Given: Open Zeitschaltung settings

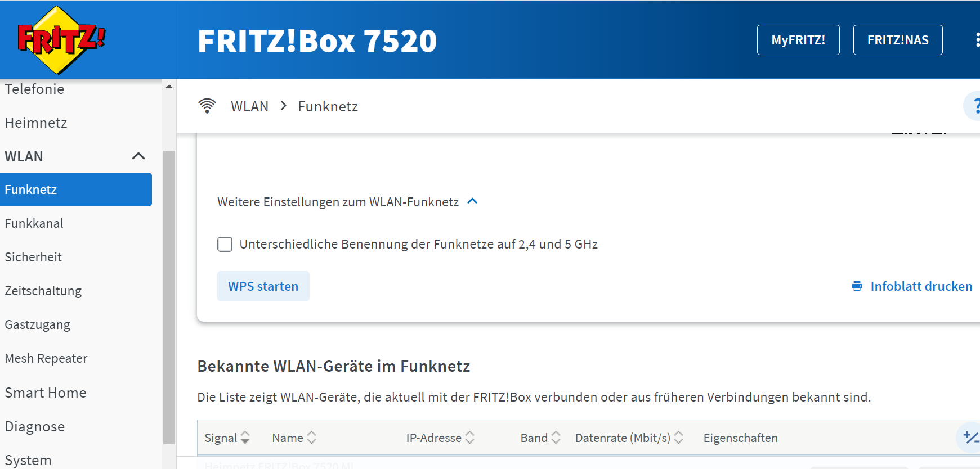Looking at the screenshot, I should click(x=43, y=291).
